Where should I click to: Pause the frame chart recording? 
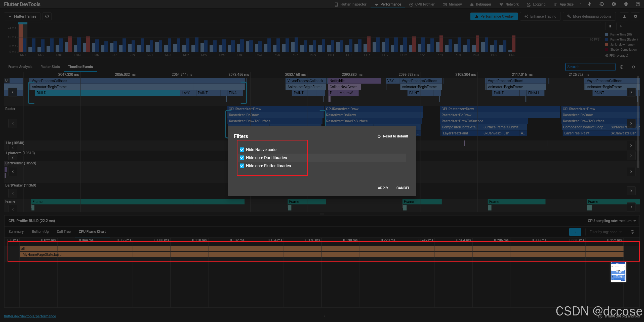coord(610,26)
